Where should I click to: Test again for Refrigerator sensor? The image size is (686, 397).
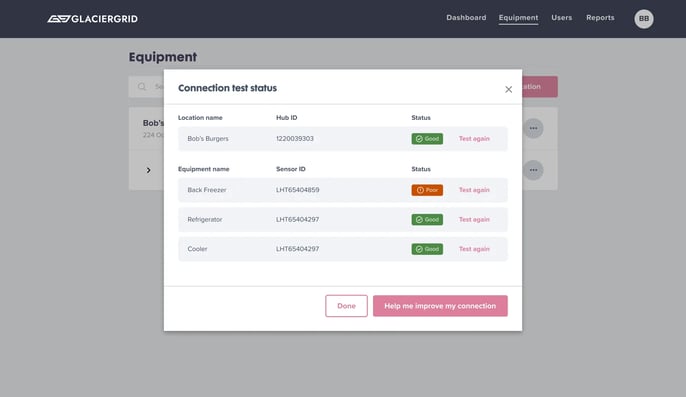[474, 219]
